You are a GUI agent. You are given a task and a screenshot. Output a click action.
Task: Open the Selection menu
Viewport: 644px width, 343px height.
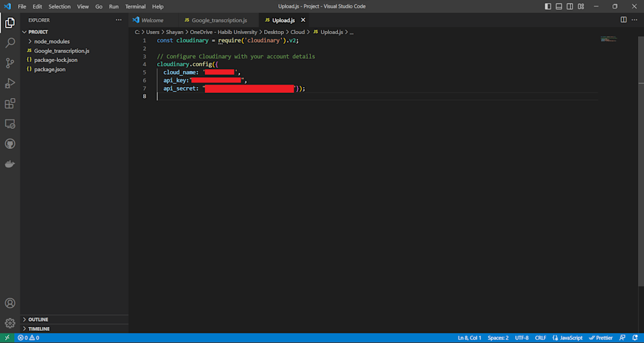click(x=59, y=6)
